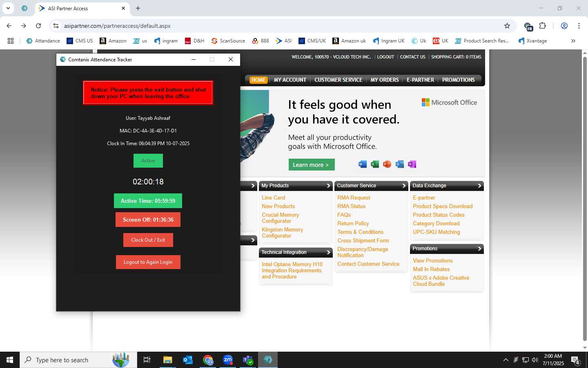Click the Word icon in Office banner
Image resolution: width=588 pixels, height=368 pixels.
coord(362,164)
